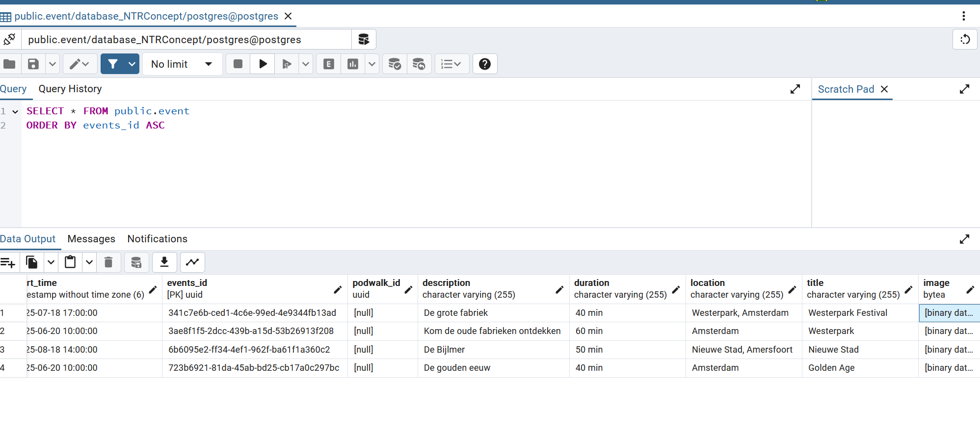Viewport: 980px width, 437px height.
Task: Click the Commit transaction icon
Action: (x=395, y=64)
